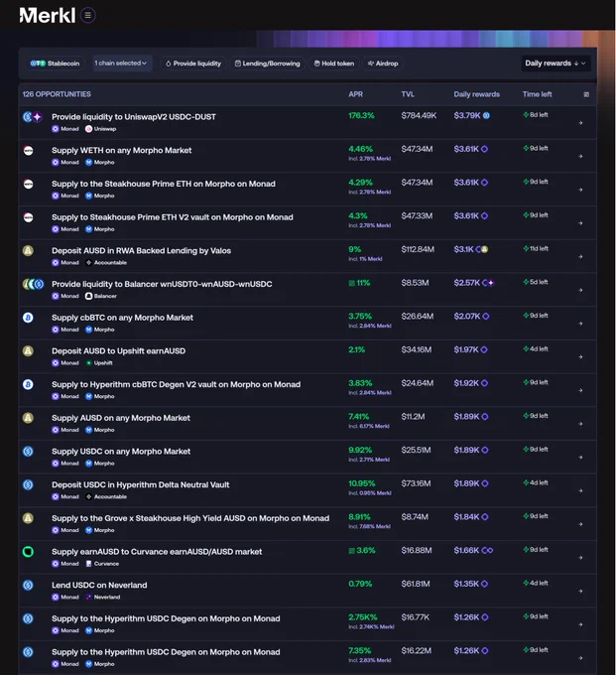
Task: Click arrow on Supply USDC Morpho Market row
Action: [x=580, y=458]
